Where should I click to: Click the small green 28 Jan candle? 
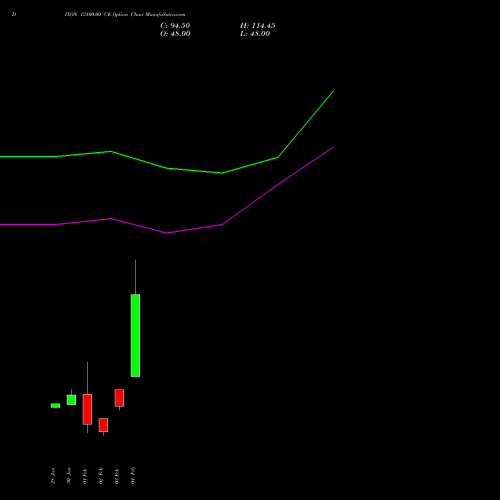[55, 406]
